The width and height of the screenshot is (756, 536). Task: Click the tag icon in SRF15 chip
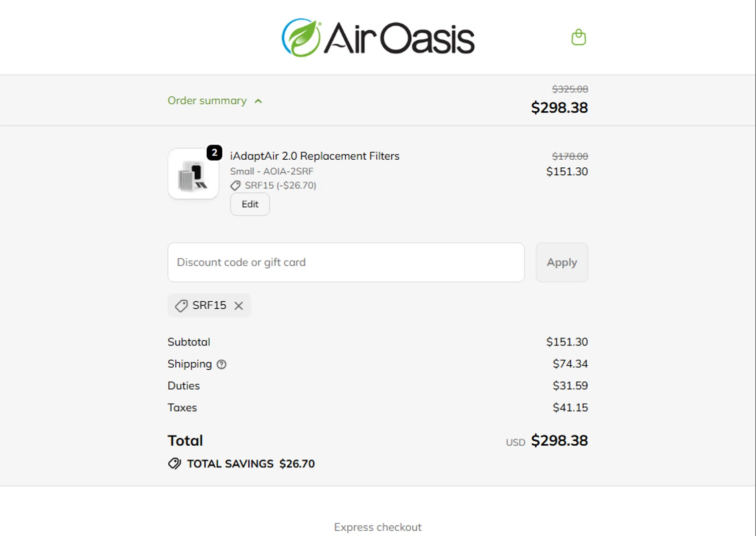point(181,306)
